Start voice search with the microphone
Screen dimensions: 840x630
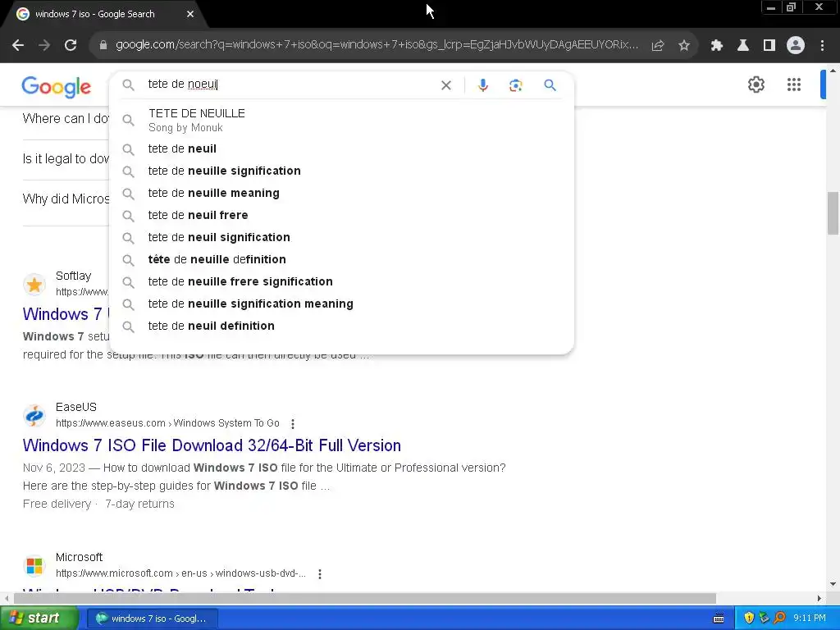click(483, 85)
